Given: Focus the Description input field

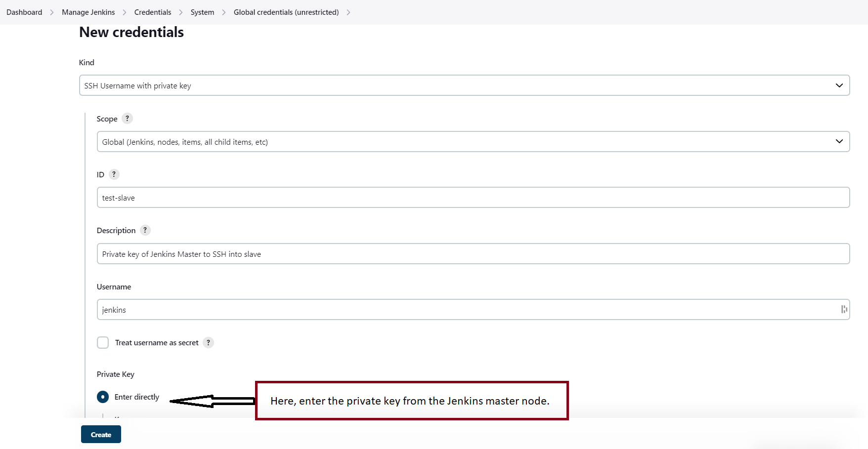Looking at the screenshot, I should tap(473, 254).
